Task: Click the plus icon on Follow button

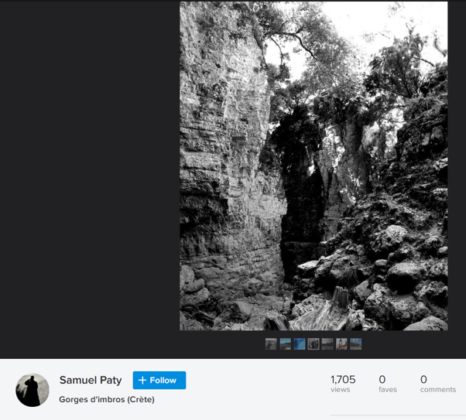Action: [142, 380]
